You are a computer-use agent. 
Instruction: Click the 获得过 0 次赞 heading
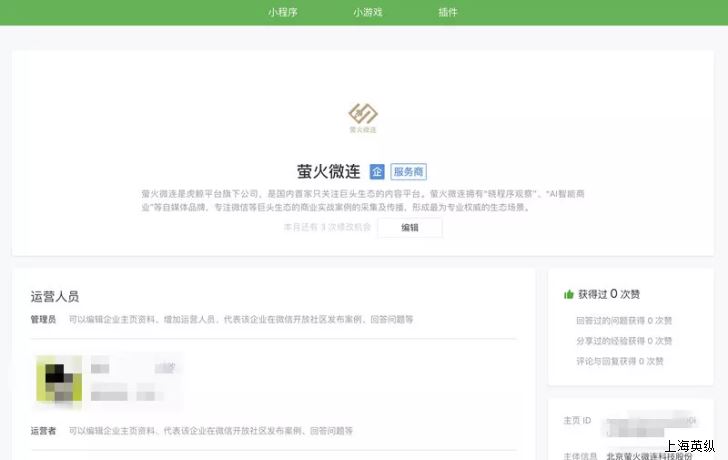click(609, 294)
